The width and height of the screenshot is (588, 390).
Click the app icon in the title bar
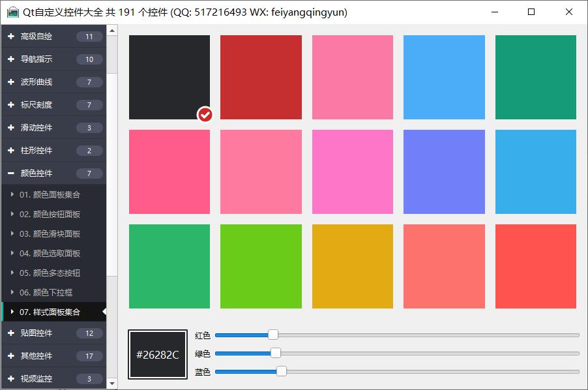click(12, 12)
